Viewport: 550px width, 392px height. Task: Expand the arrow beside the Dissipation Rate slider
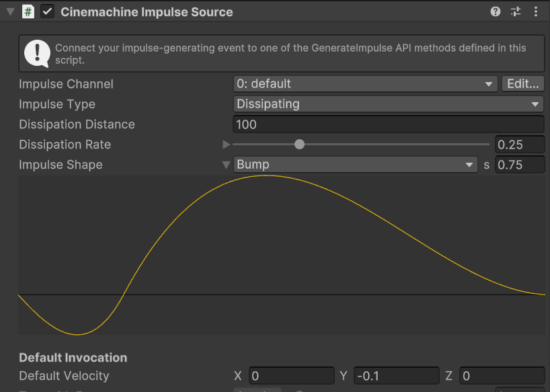click(x=226, y=145)
